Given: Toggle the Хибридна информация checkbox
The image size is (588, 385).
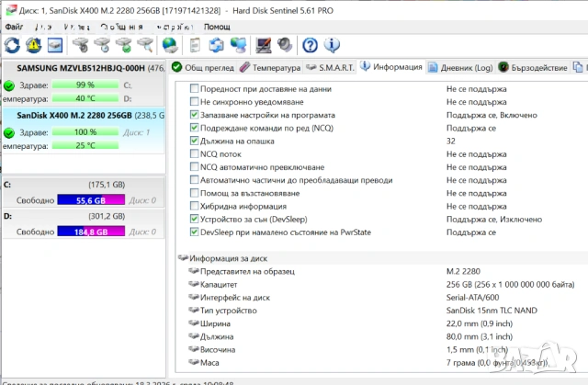Looking at the screenshot, I should 194,207.
